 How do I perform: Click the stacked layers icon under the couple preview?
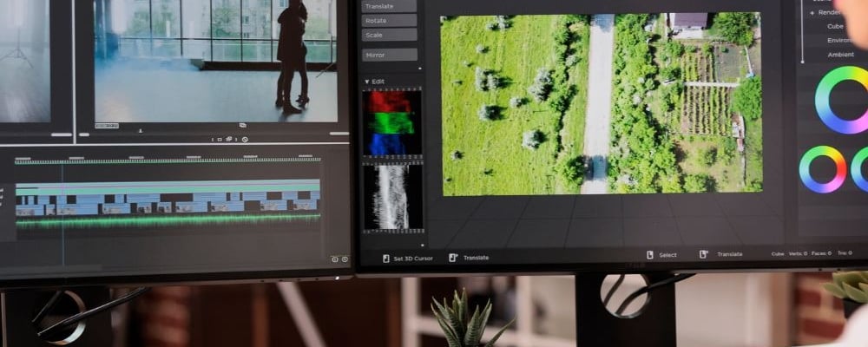point(228,139)
